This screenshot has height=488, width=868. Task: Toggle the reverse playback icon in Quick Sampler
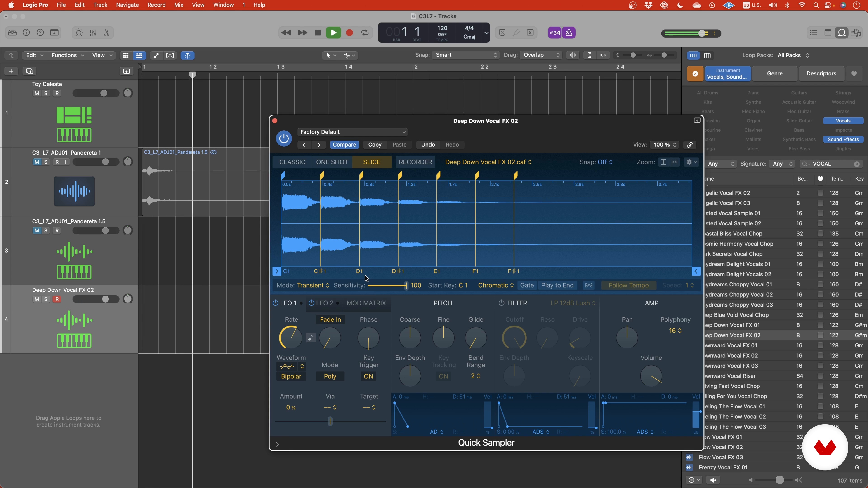pyautogui.click(x=589, y=286)
